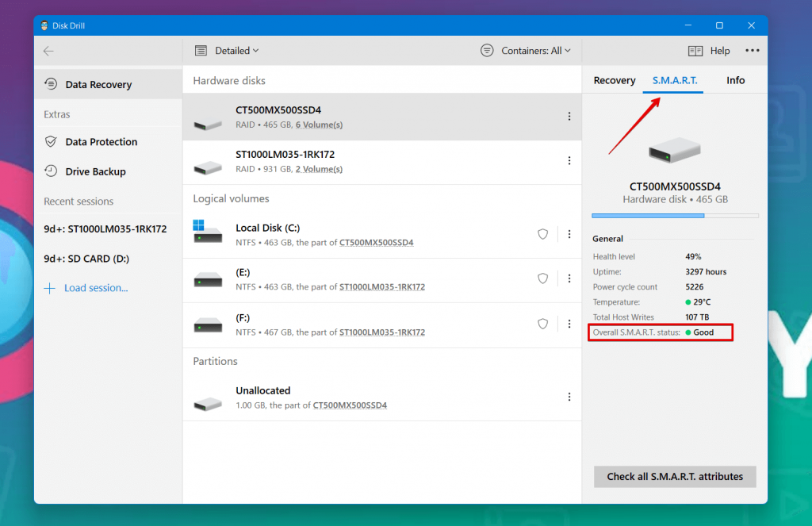Toggle shield protection for Local Disk (C:)
Screen dimensions: 812x526
coord(543,234)
